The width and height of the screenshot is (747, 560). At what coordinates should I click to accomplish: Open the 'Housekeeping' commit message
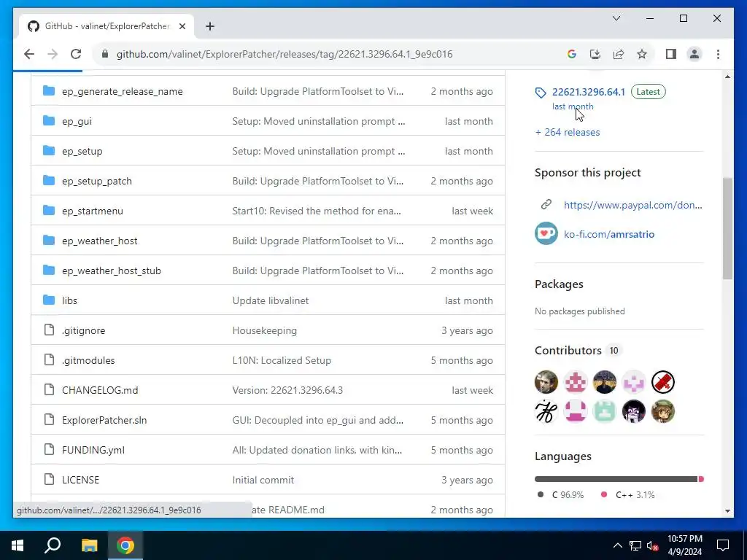point(264,330)
